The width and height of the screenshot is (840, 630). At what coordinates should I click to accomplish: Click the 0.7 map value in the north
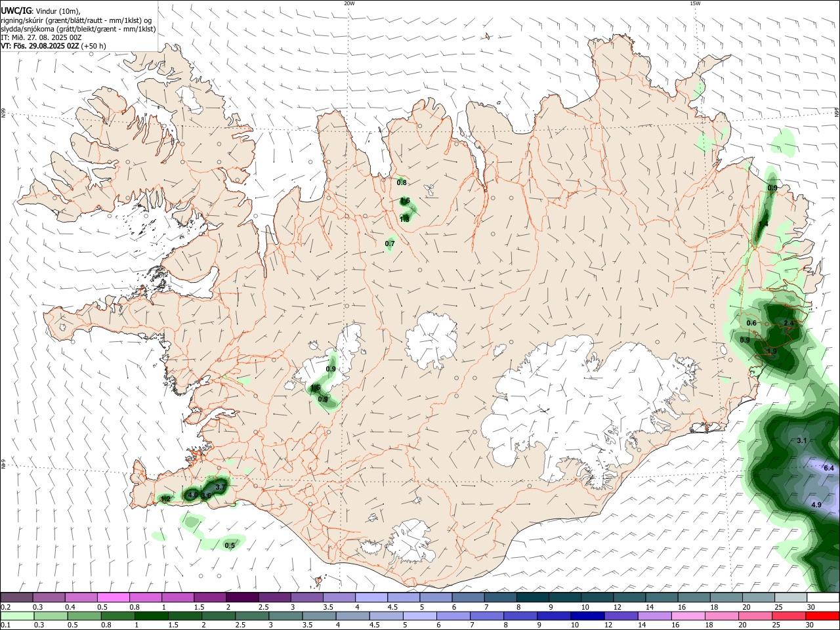390,243
